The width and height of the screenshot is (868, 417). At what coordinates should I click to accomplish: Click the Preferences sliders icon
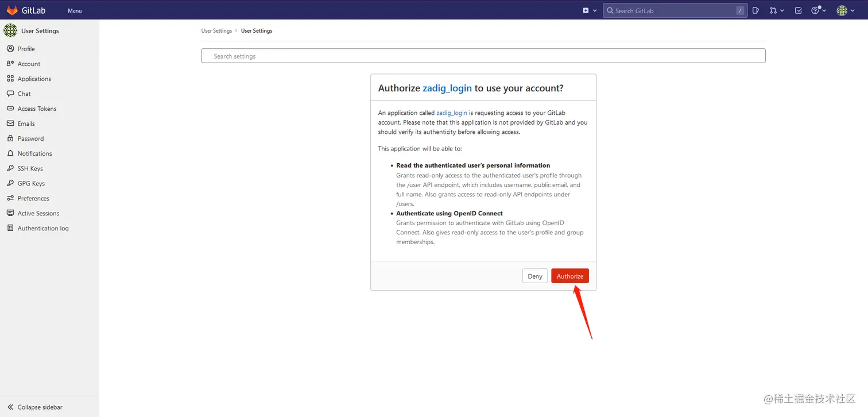(10, 198)
